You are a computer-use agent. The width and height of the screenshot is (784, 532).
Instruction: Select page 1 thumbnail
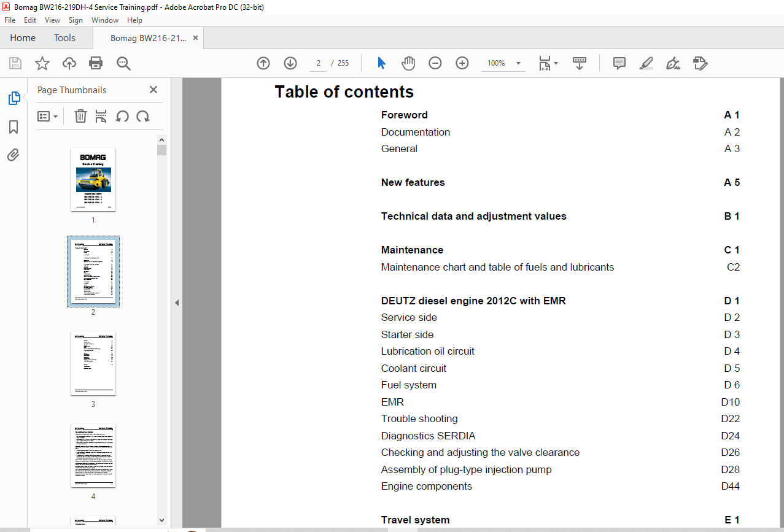point(93,179)
